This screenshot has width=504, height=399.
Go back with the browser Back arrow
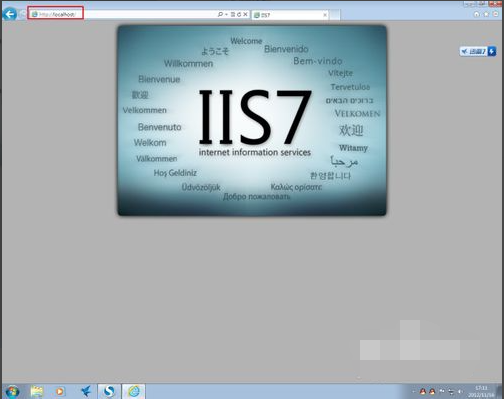coord(10,14)
